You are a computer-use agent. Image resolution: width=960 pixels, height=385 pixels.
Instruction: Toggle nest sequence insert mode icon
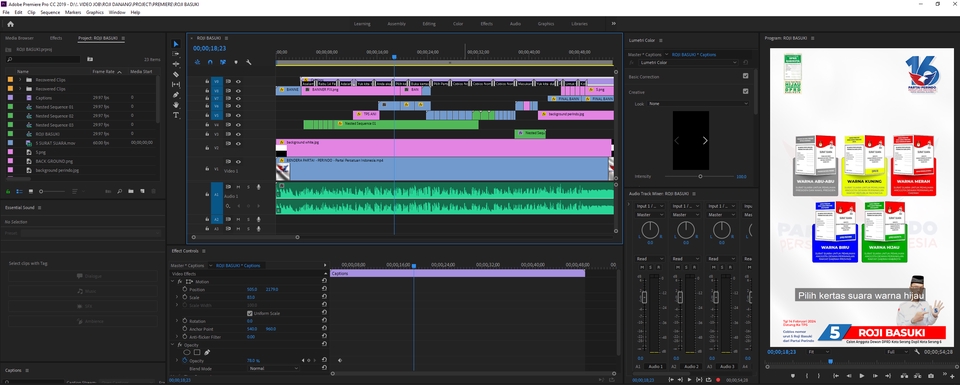[197, 62]
